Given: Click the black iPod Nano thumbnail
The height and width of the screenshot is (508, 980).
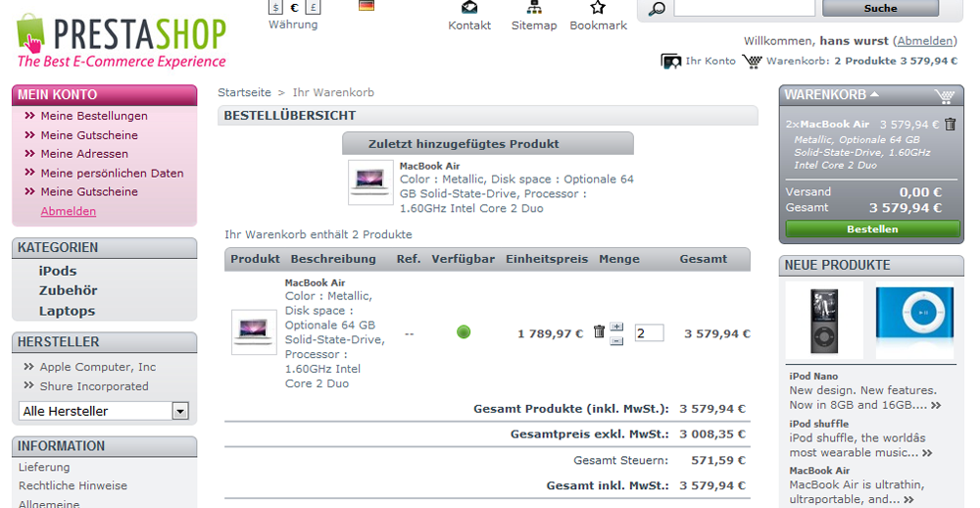Looking at the screenshot, I should pos(824,321).
